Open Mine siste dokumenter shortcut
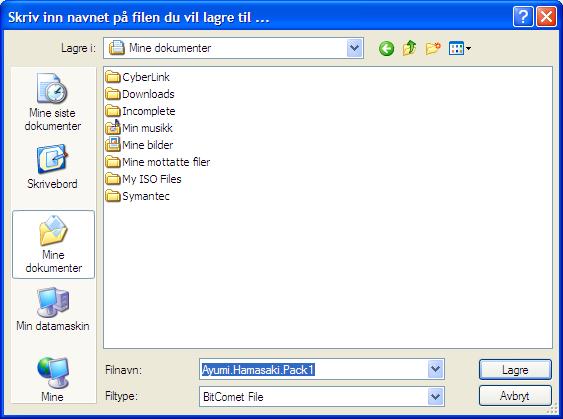 53,102
